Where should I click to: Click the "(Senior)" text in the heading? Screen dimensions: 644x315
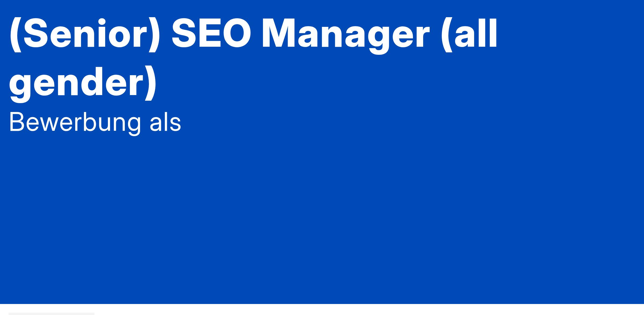(85, 35)
